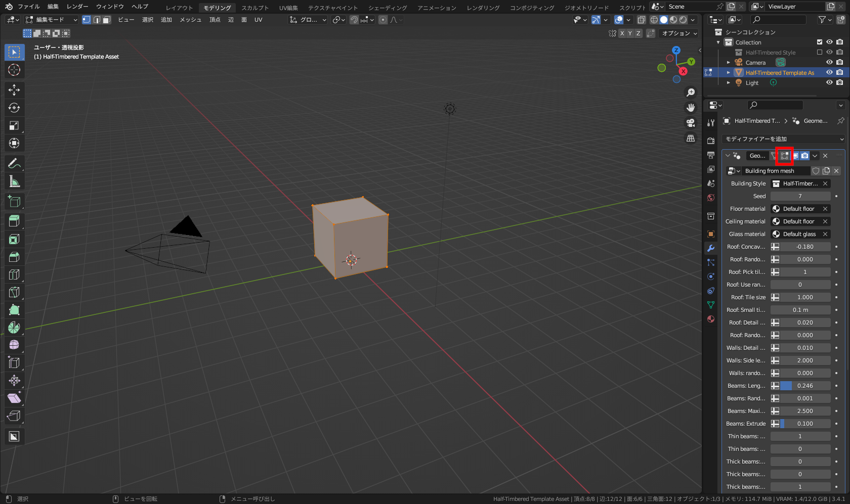Select the Measure tool
The width and height of the screenshot is (850, 504).
coord(14,181)
